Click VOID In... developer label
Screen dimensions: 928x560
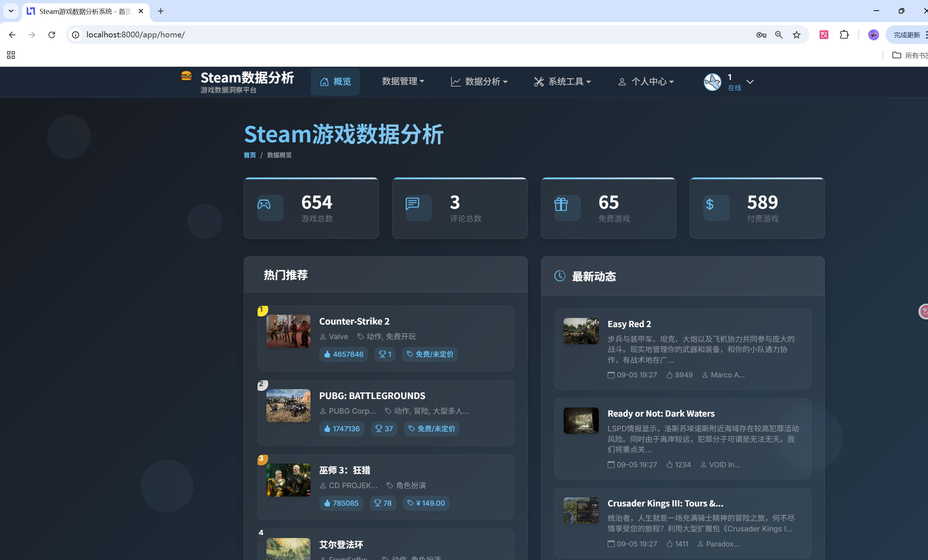click(x=720, y=465)
